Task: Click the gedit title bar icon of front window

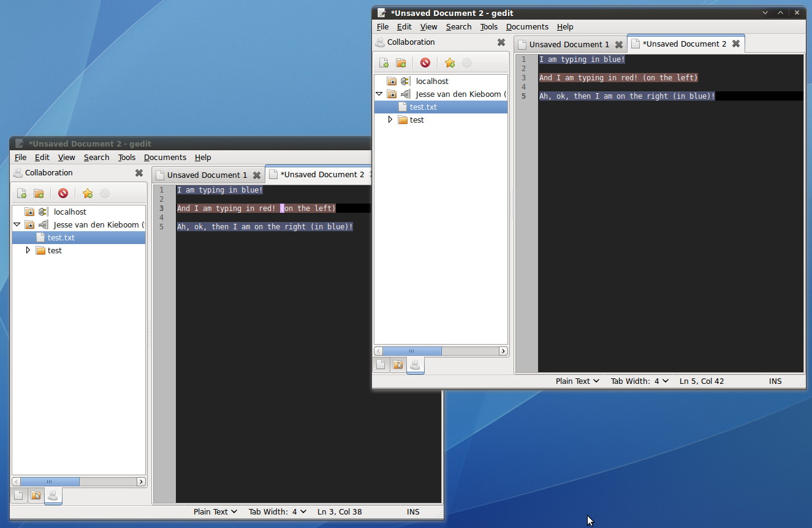Action: (381, 13)
